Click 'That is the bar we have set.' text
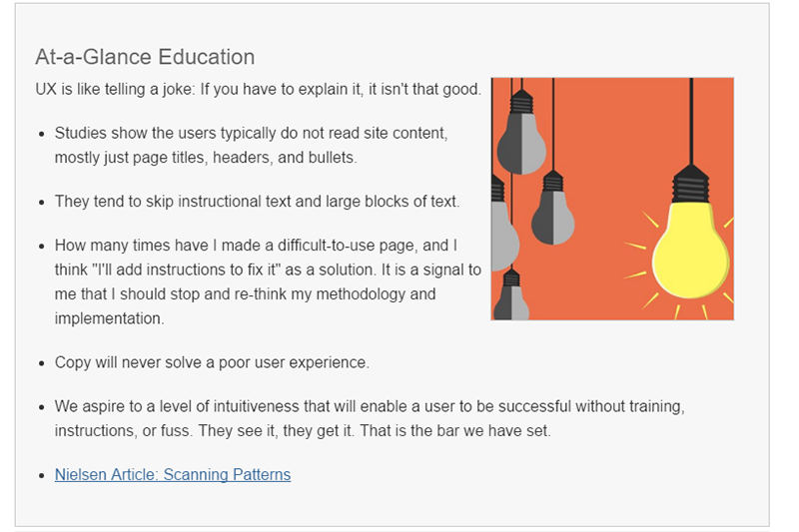The image size is (799, 532). (x=455, y=431)
